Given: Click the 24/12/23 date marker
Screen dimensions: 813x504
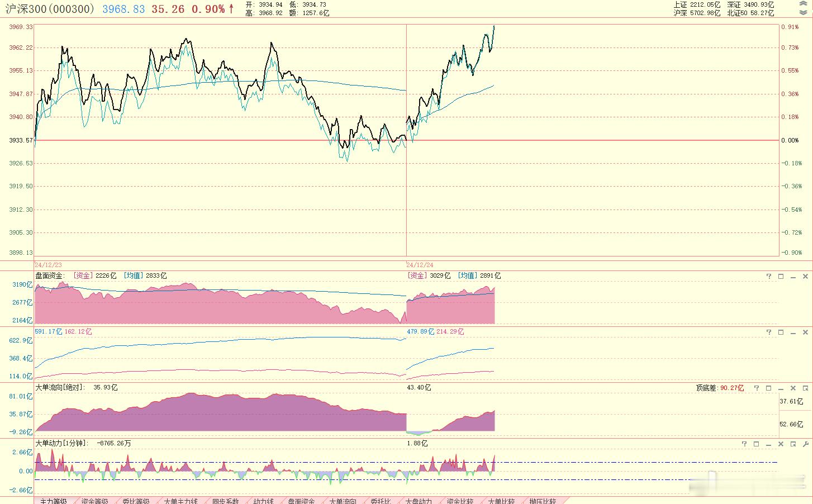Looking at the screenshot, I should pos(49,264).
